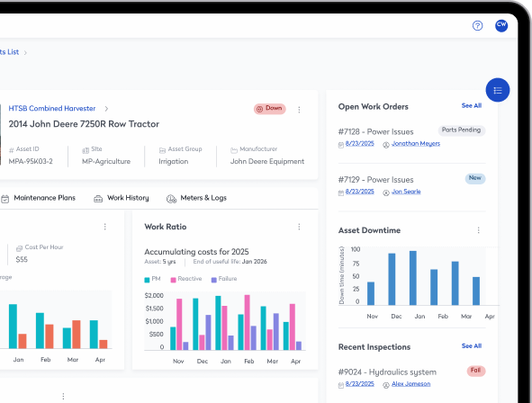Expand chevron next to HTSB Combined Harvester
Screen dimensions: 532x403
[x=106, y=109]
